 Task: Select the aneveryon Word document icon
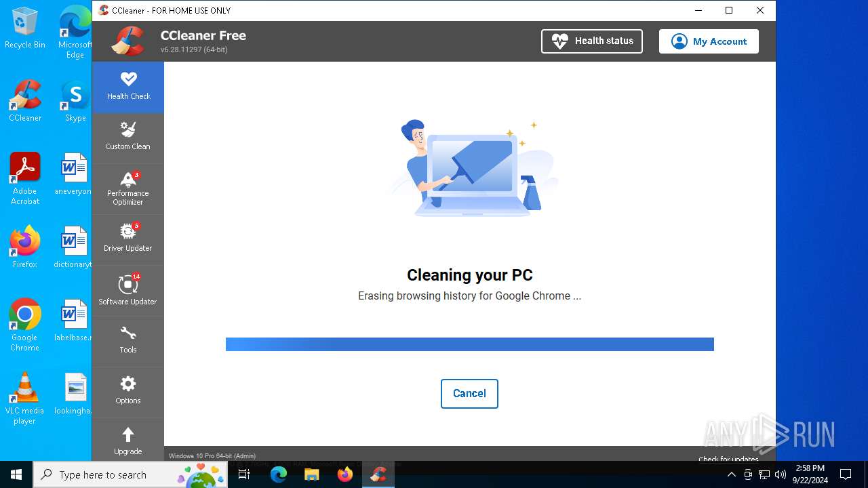[x=73, y=174]
